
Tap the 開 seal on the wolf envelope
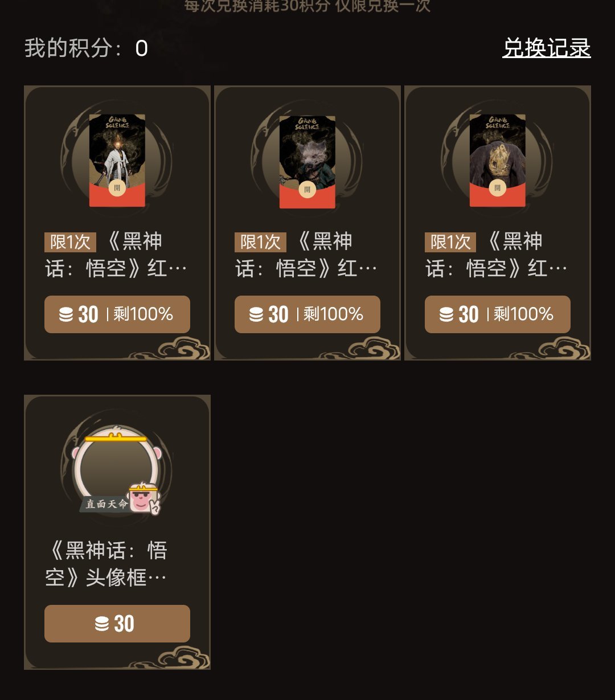(x=307, y=189)
